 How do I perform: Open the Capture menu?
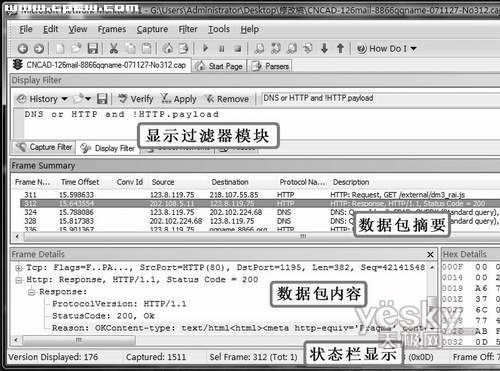coord(152,29)
